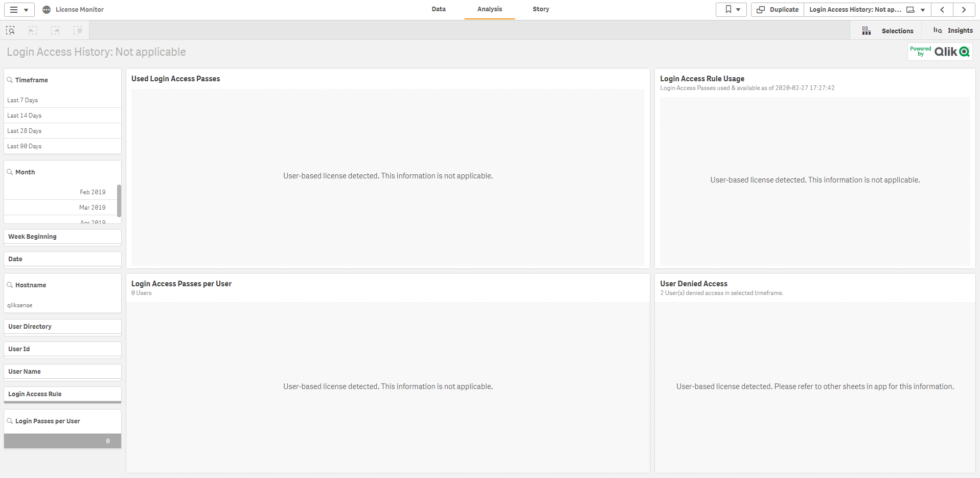This screenshot has height=478, width=980.
Task: Click the step back selection icon
Action: [33, 31]
